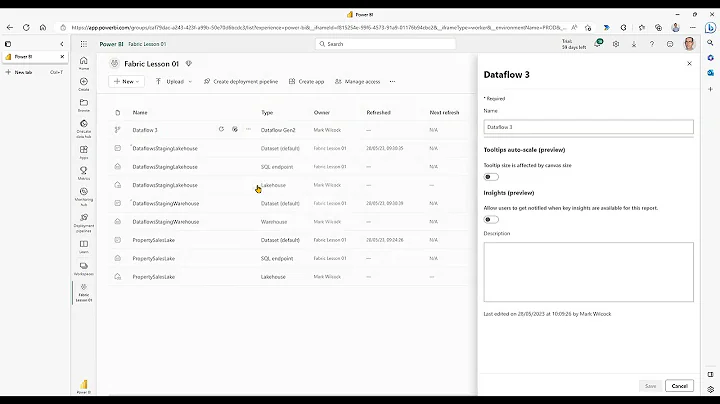
Task: Open Workspaces in the left navigation
Action: [x=84, y=269]
